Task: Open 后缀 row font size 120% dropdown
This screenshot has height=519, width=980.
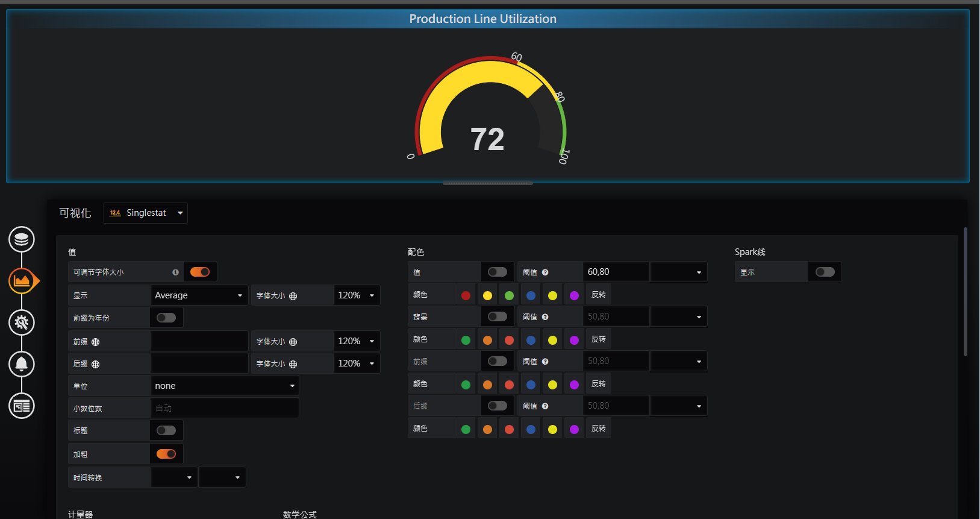Action: [x=357, y=363]
